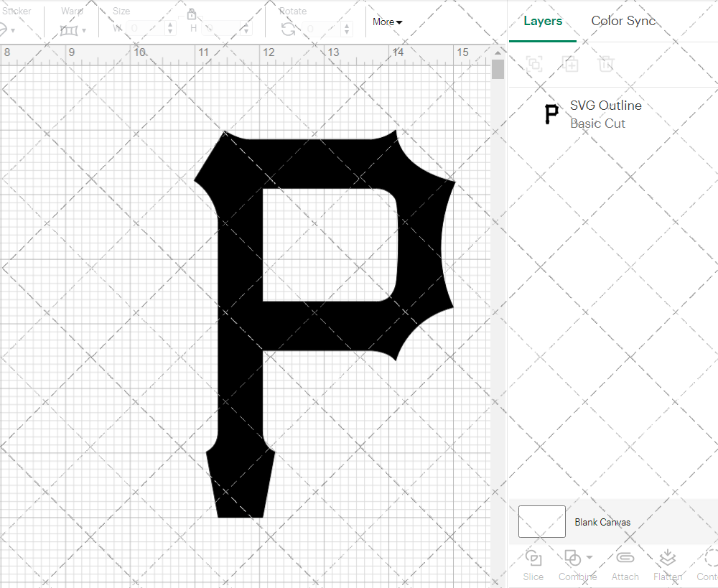Click the Size height input field
The image size is (718, 588).
coord(222,29)
